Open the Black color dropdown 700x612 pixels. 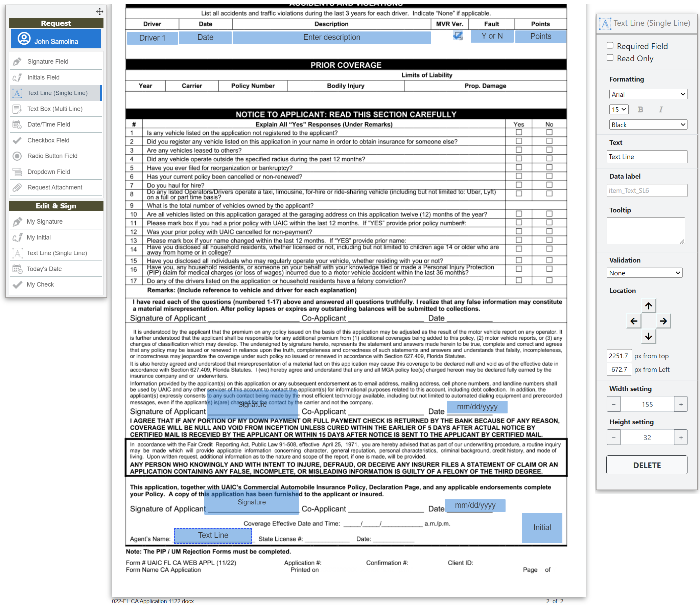pos(648,125)
